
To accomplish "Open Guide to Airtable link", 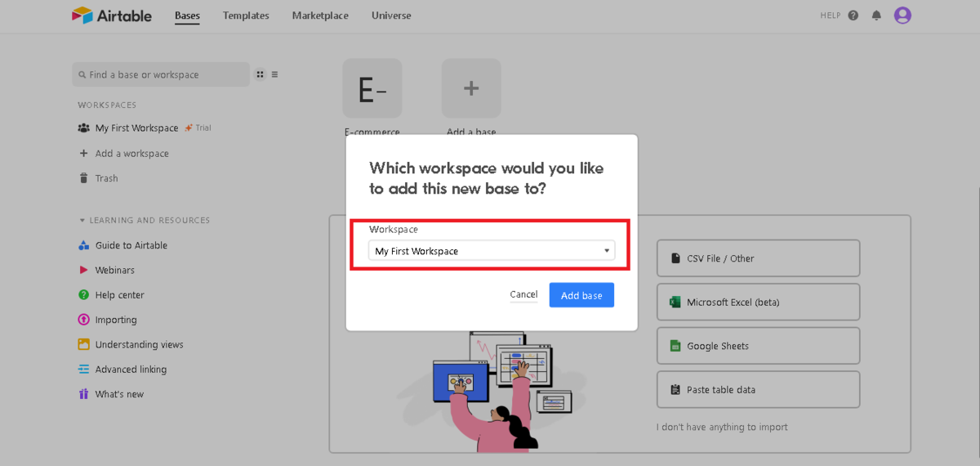I will (x=131, y=245).
